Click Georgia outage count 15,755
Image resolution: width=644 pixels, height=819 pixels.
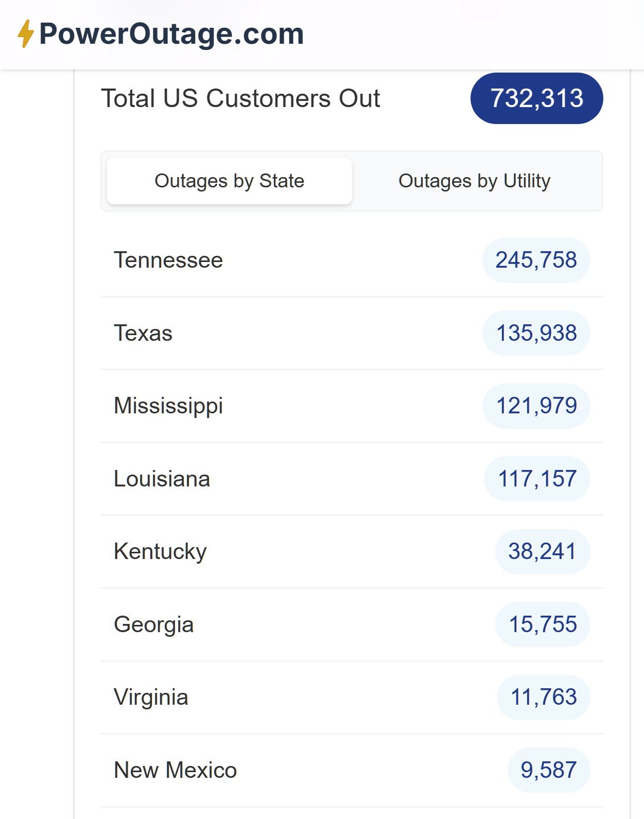[543, 624]
